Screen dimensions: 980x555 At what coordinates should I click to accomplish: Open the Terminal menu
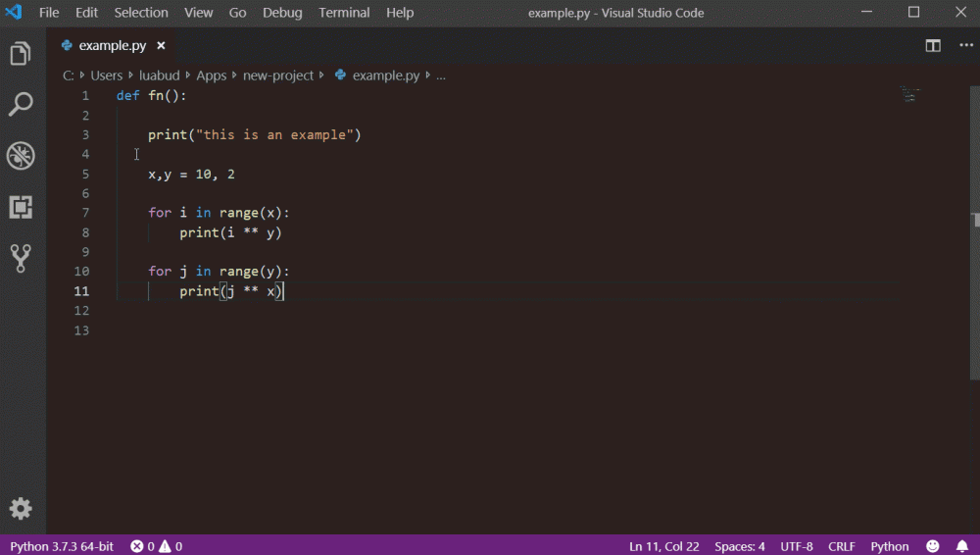pyautogui.click(x=344, y=13)
